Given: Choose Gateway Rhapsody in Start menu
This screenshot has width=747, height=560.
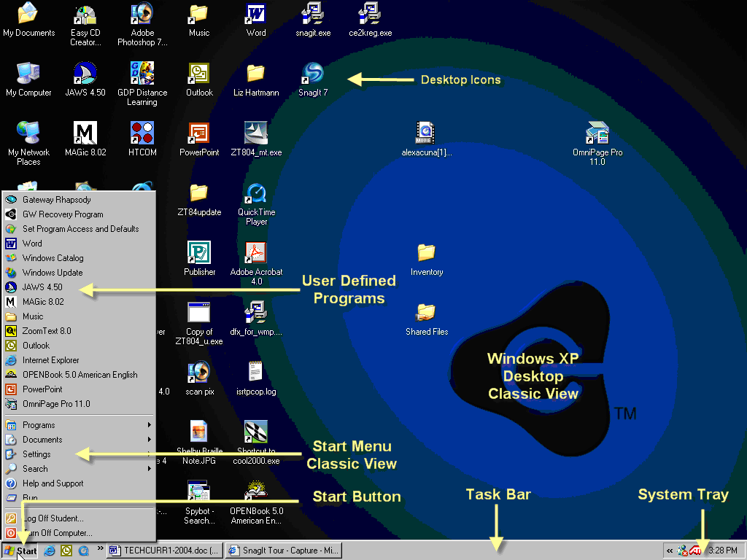Looking at the screenshot, I should coord(79,200).
